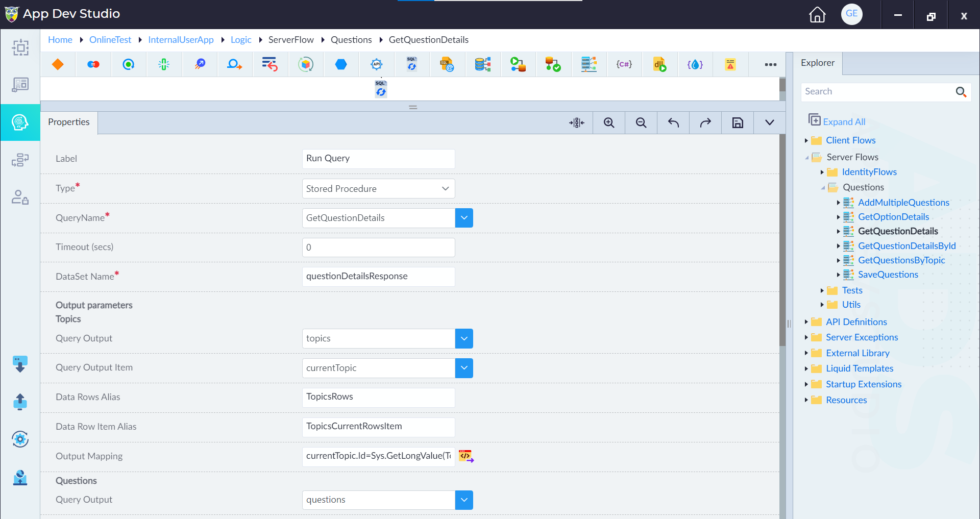This screenshot has width=980, height=519.
Task: Open GetQuestionDetailsById flow
Action: pos(906,246)
